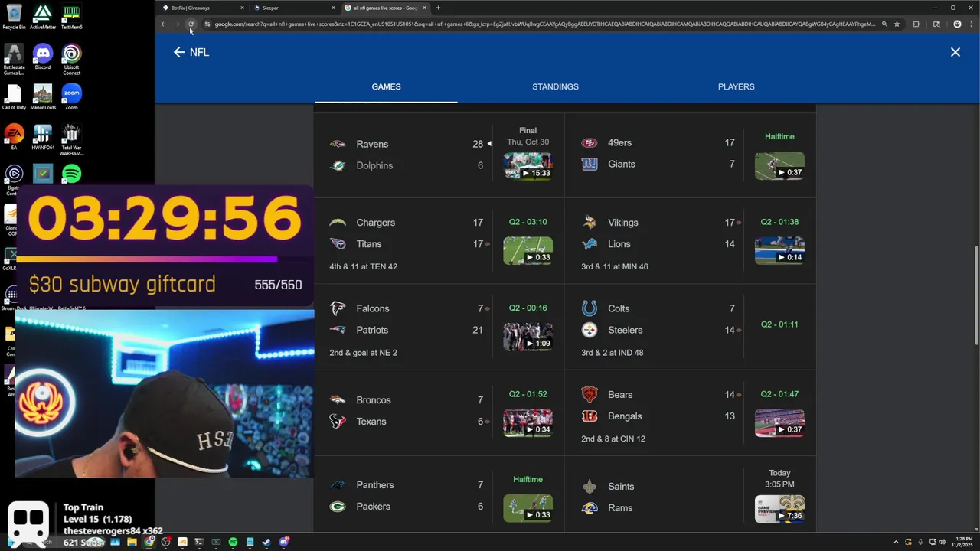Click the browser address bar

coord(544,24)
